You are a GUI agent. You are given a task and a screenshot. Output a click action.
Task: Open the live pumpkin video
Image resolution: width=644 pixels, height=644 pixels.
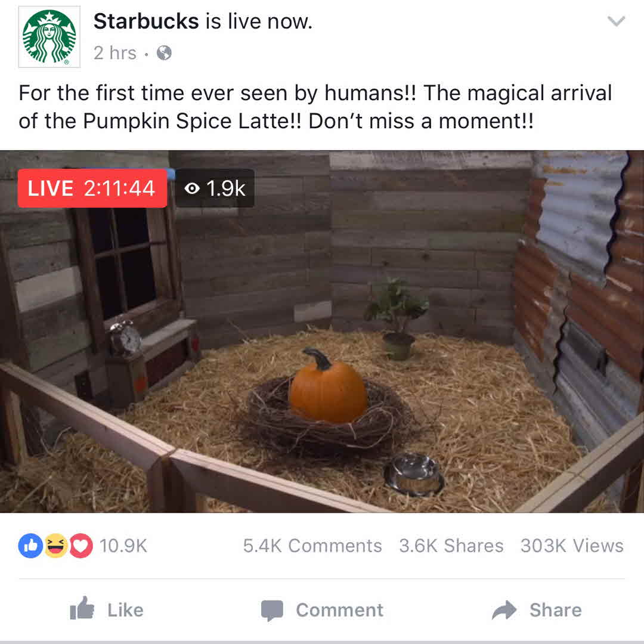pos(322,332)
